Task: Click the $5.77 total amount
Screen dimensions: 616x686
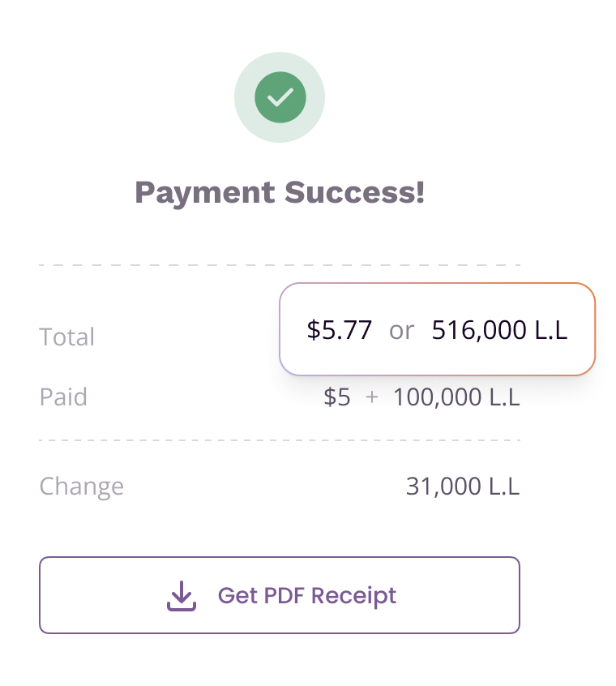Action: point(340,329)
